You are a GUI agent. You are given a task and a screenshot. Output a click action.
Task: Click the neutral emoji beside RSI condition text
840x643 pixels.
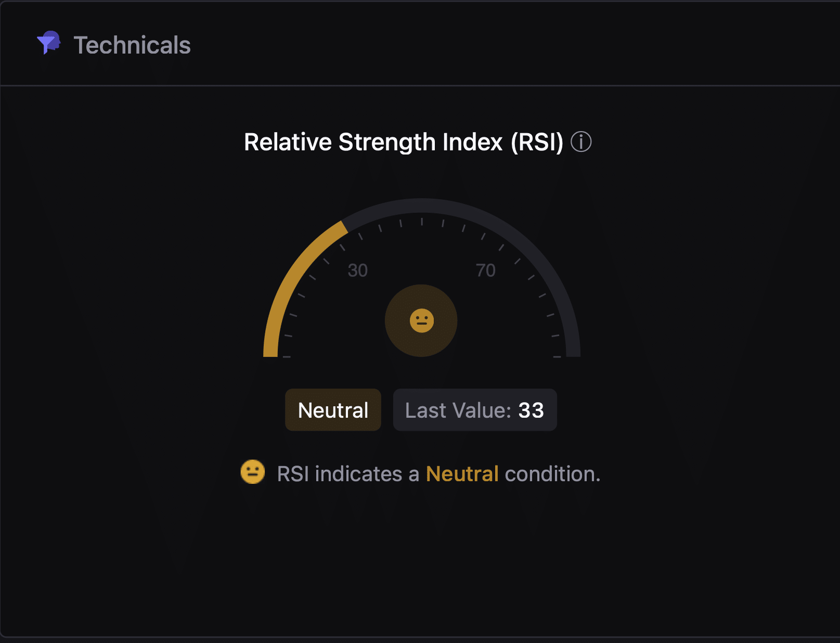[x=253, y=472]
